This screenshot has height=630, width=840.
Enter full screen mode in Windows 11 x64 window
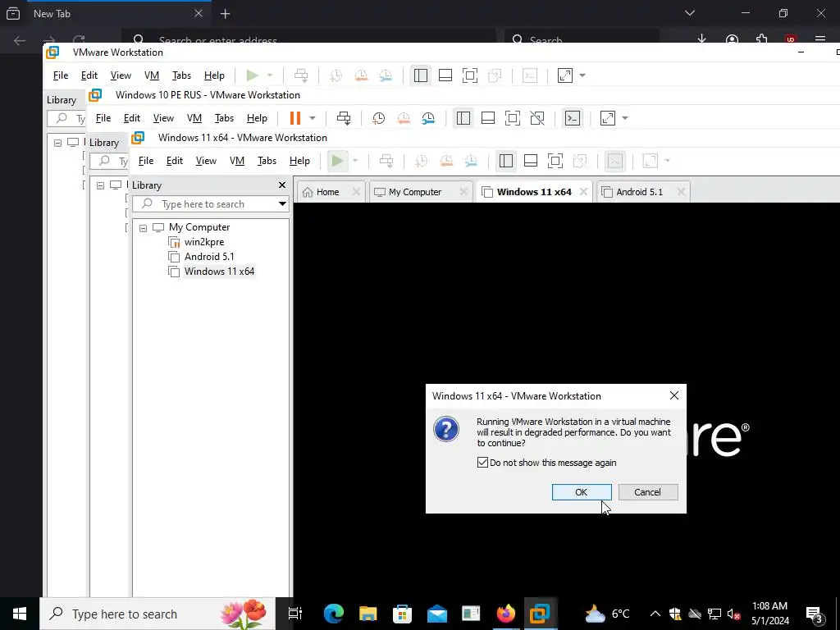coord(555,161)
